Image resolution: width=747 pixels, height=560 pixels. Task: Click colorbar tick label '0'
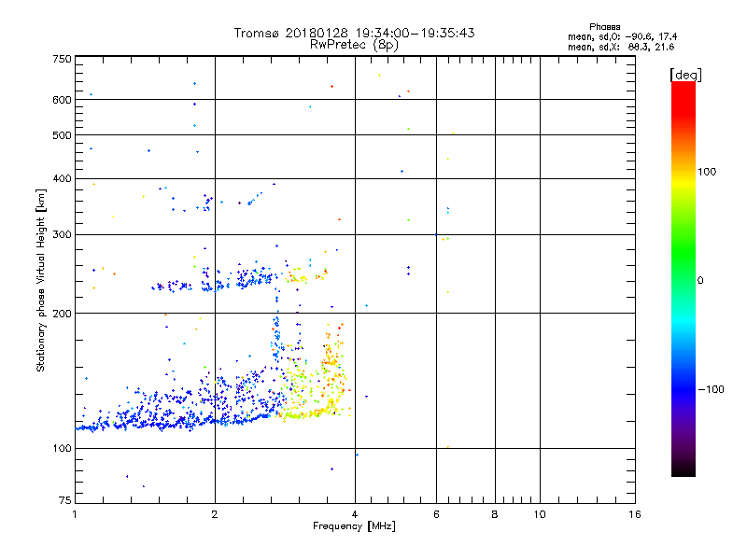tap(700, 281)
